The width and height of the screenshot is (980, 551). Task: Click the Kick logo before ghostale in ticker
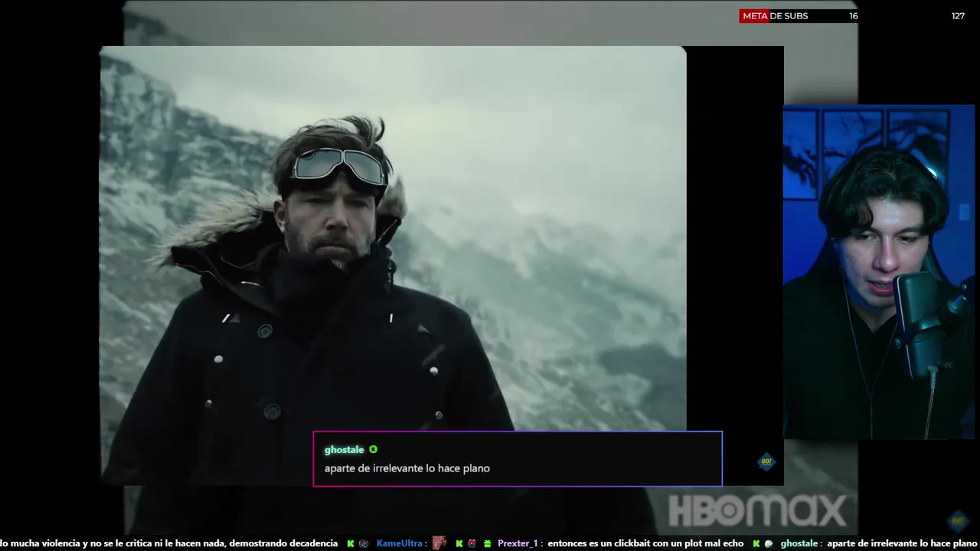pos(756,543)
